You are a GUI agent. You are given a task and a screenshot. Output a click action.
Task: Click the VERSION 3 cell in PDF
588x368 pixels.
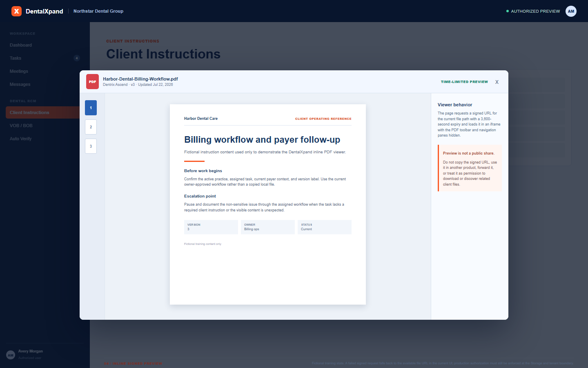click(211, 227)
